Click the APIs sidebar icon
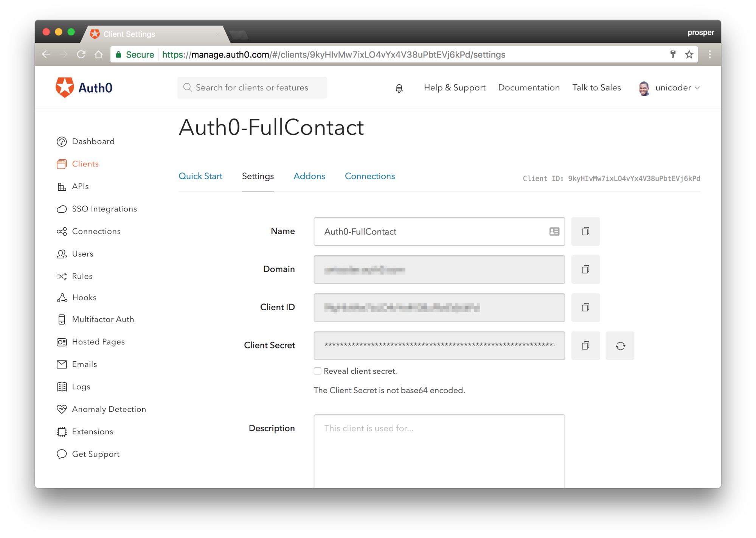The image size is (756, 538). click(62, 186)
